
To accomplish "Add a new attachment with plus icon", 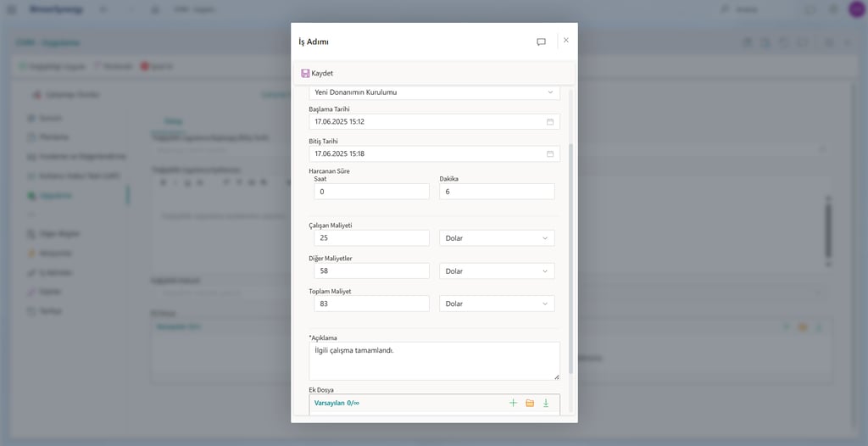I will (513, 403).
